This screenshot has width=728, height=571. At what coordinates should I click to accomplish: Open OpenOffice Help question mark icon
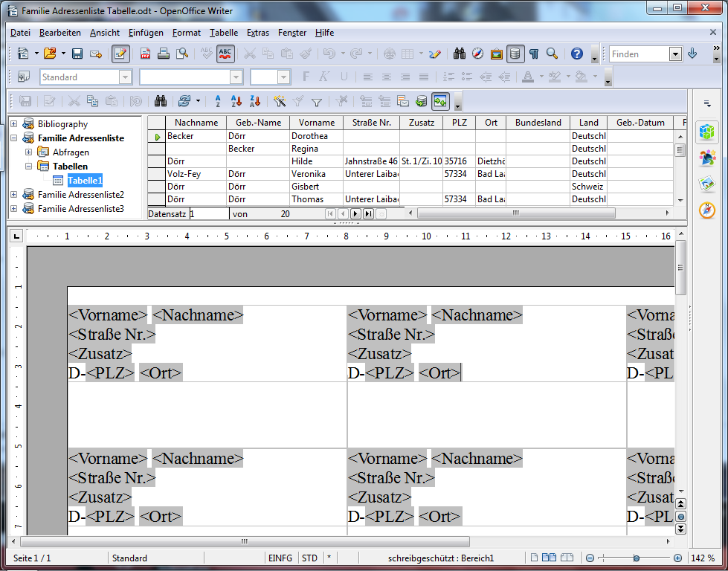(x=576, y=54)
